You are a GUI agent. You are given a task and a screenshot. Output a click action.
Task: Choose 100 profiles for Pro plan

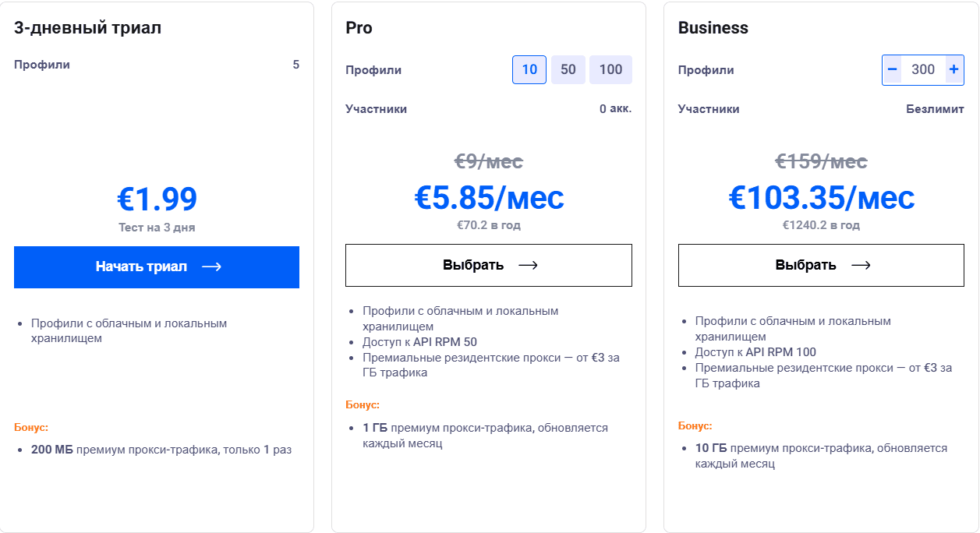point(610,69)
